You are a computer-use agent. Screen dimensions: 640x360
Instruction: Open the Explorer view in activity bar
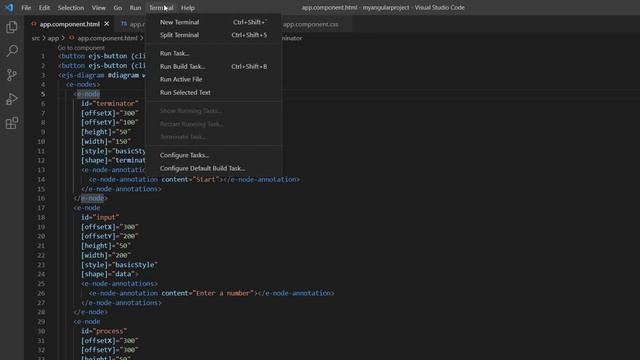(x=12, y=27)
